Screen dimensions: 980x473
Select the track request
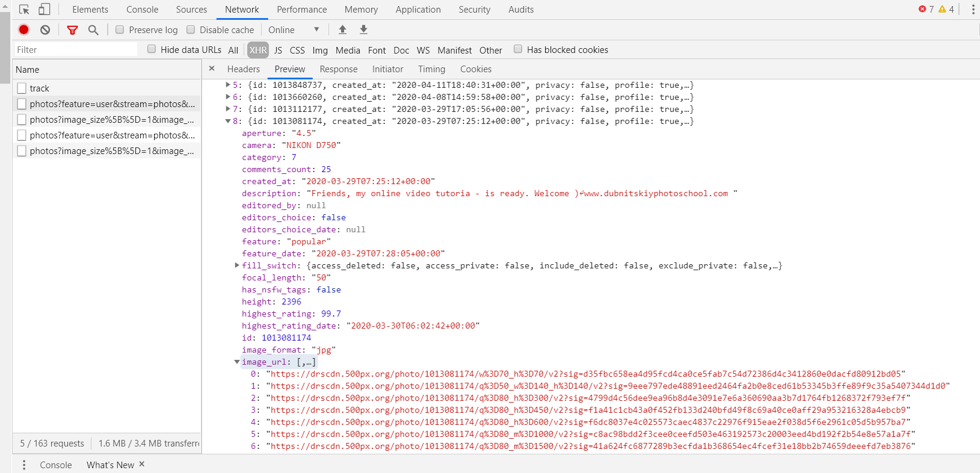[40, 88]
